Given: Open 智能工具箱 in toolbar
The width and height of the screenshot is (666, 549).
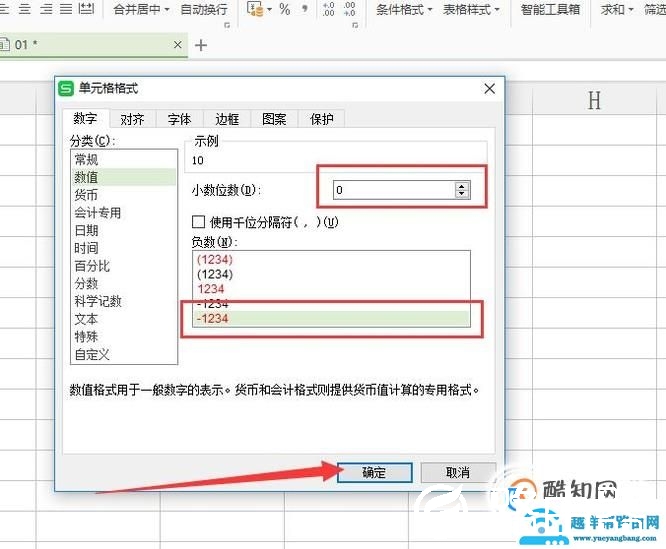Looking at the screenshot, I should (550, 9).
